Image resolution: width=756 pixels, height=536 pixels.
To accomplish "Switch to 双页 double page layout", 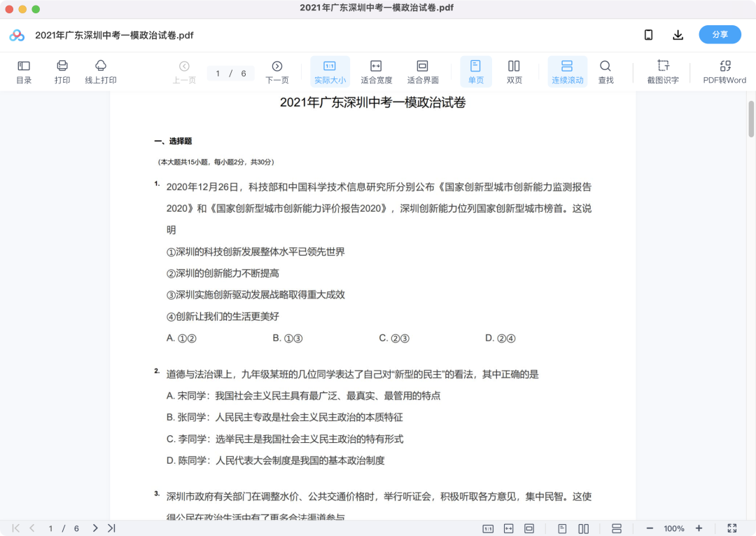I will point(514,72).
